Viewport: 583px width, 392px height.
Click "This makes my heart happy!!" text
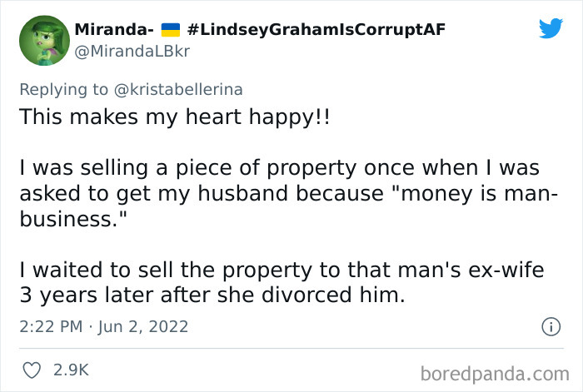(175, 117)
